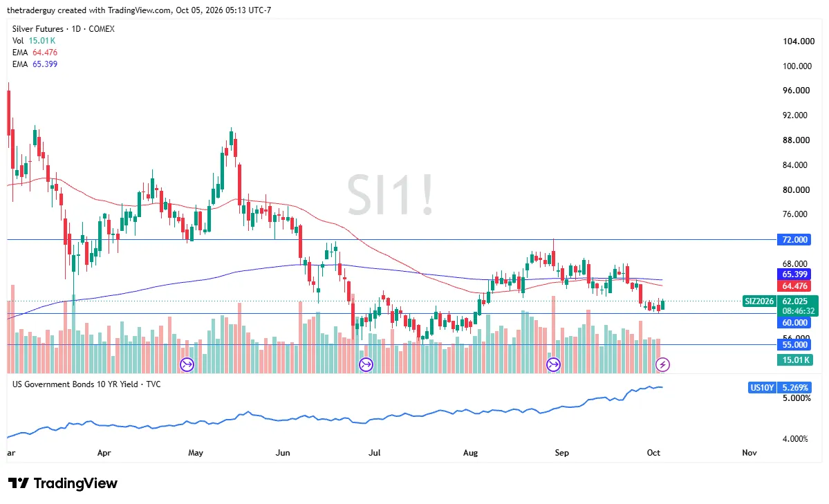Open the Silver Futures 1D COMEX title
The width and height of the screenshot is (829, 504).
64,29
